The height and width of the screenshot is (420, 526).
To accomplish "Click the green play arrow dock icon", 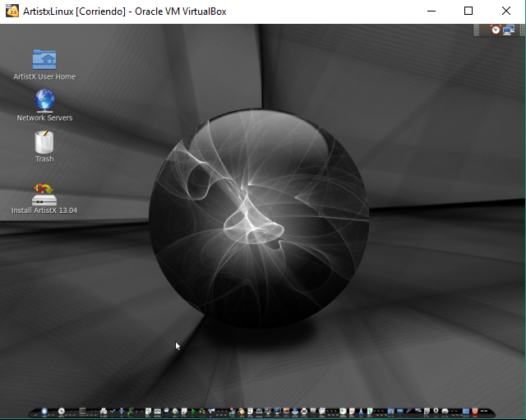I will [193, 410].
